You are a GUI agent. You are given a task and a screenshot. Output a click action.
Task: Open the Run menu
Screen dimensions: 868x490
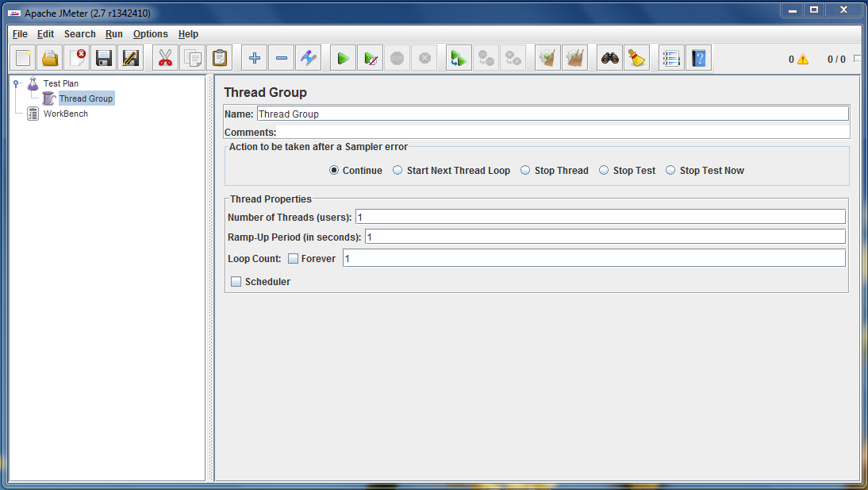(x=114, y=34)
